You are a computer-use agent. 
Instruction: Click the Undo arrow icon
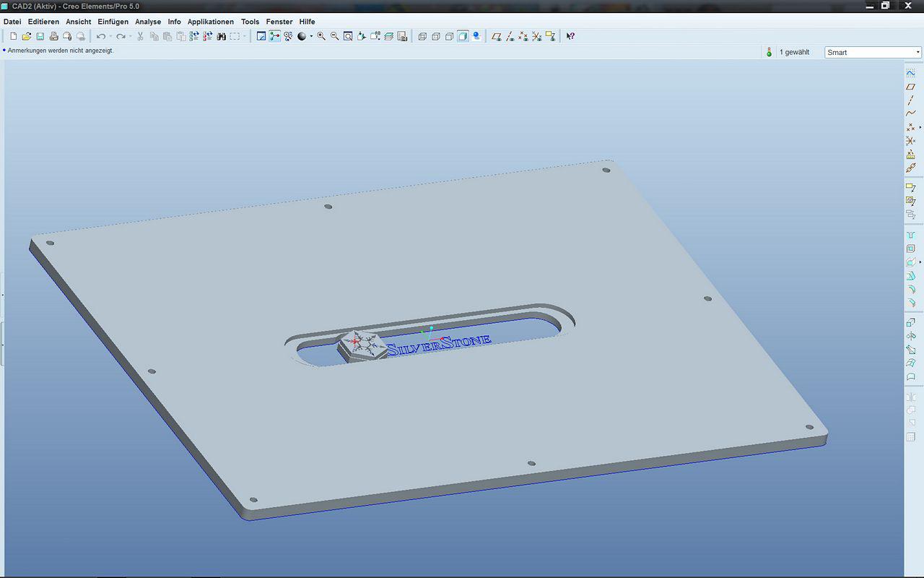(x=101, y=36)
